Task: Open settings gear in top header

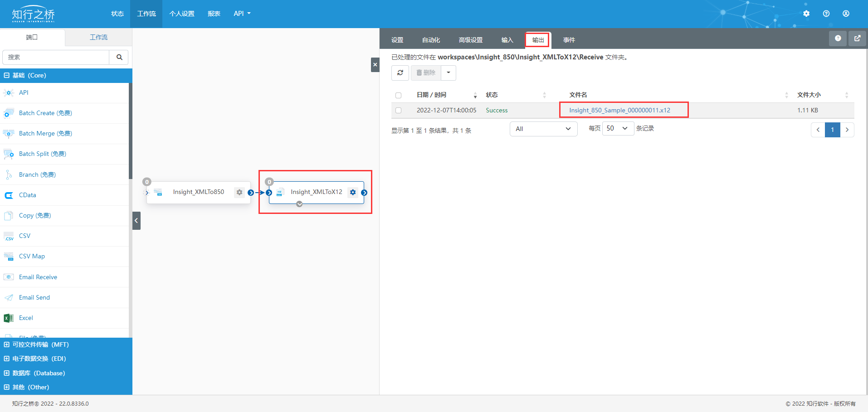Action: 806,14
